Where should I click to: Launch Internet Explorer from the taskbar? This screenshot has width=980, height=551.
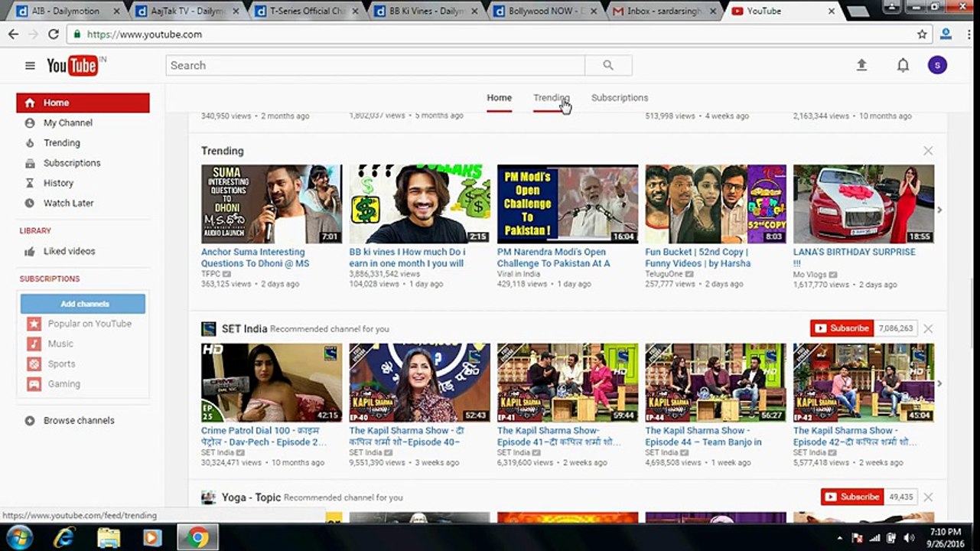(64, 537)
